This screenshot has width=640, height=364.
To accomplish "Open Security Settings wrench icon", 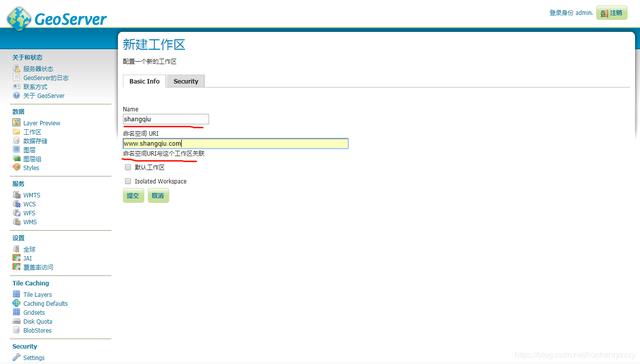I will [16, 357].
